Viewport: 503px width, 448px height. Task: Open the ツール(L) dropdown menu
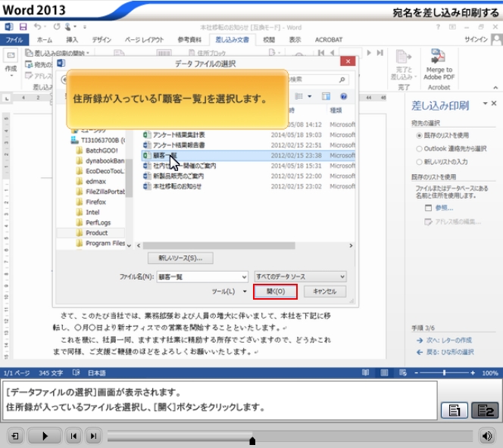pos(245,291)
